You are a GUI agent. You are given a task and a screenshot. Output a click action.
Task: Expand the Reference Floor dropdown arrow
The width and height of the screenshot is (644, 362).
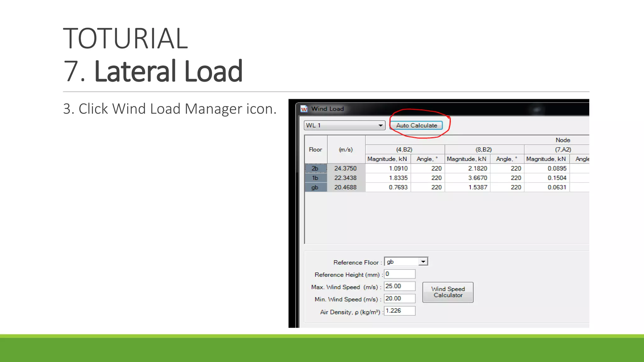pos(423,261)
